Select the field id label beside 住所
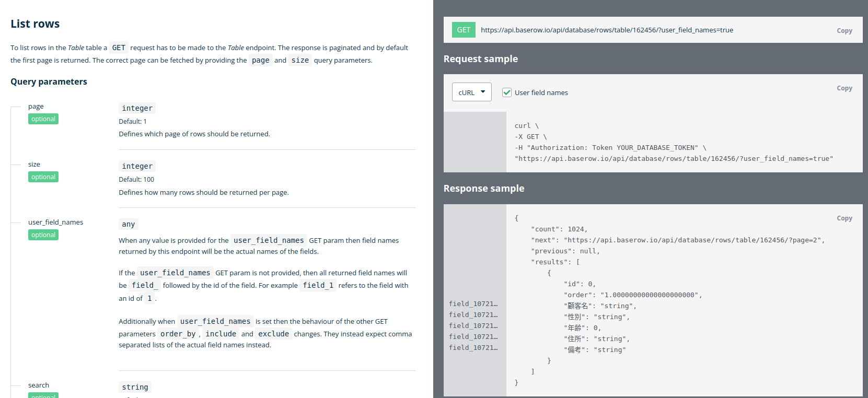 473,337
